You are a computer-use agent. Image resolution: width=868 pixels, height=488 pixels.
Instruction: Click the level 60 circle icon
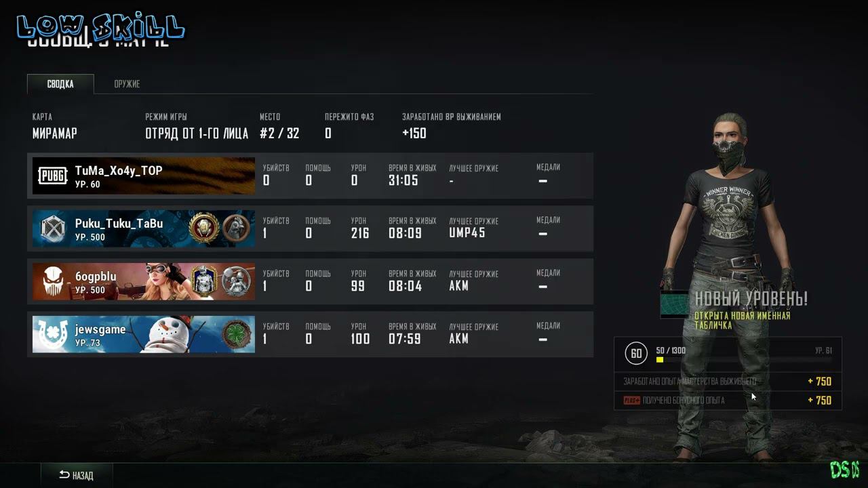tap(636, 353)
